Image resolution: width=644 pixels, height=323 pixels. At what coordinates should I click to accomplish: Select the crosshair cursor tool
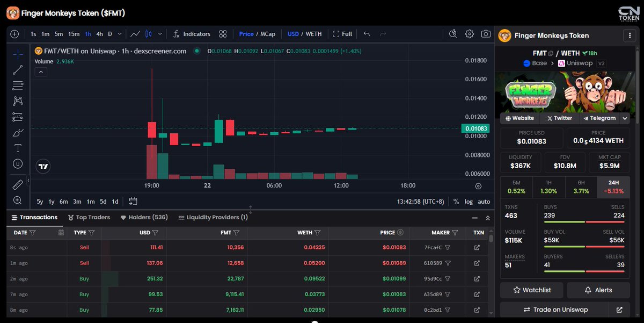(x=18, y=54)
